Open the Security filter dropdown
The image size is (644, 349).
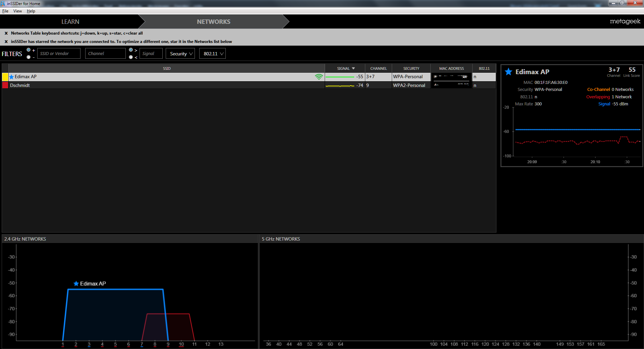[180, 54]
